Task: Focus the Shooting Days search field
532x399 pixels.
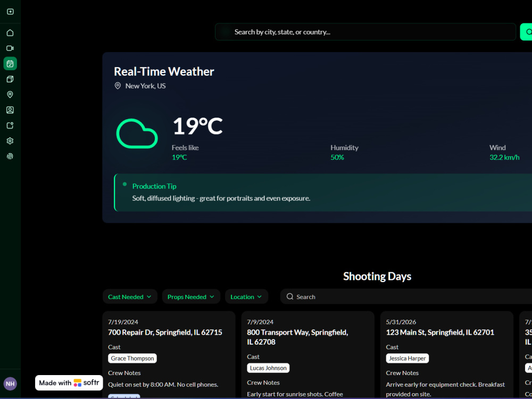Action: tap(406, 297)
